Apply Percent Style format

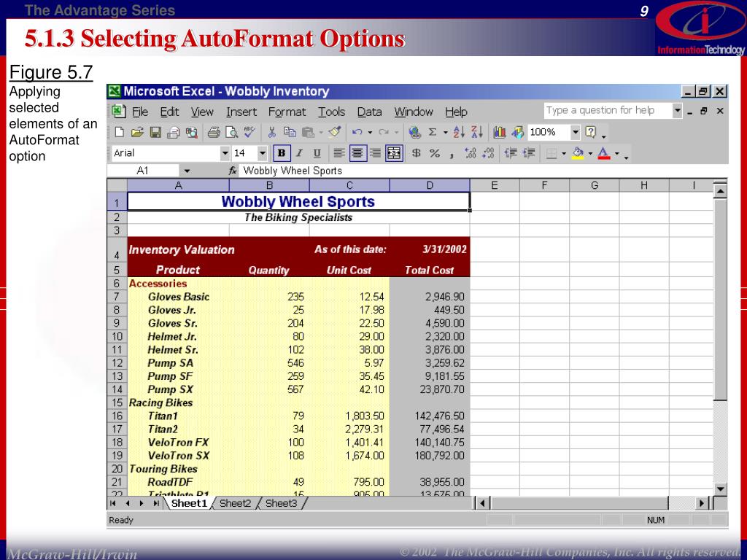[x=435, y=153]
